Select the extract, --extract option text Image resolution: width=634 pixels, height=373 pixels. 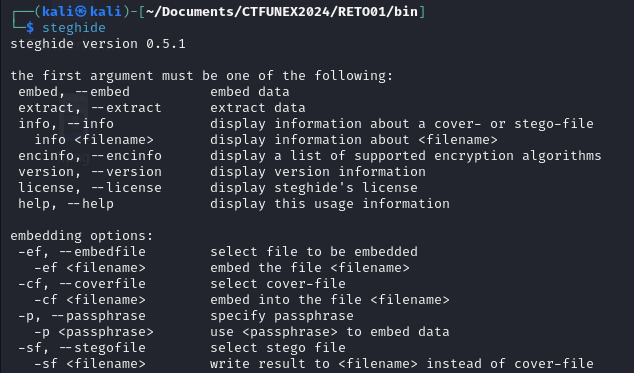click(x=90, y=108)
